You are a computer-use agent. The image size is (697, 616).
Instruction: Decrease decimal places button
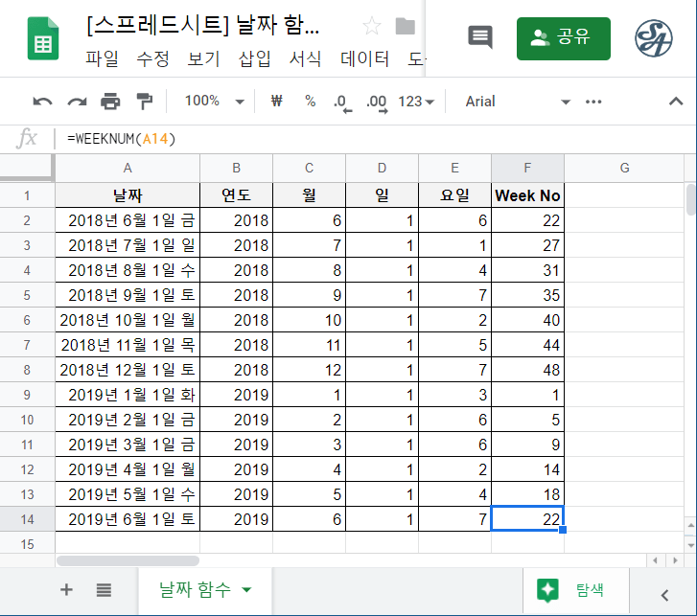340,102
